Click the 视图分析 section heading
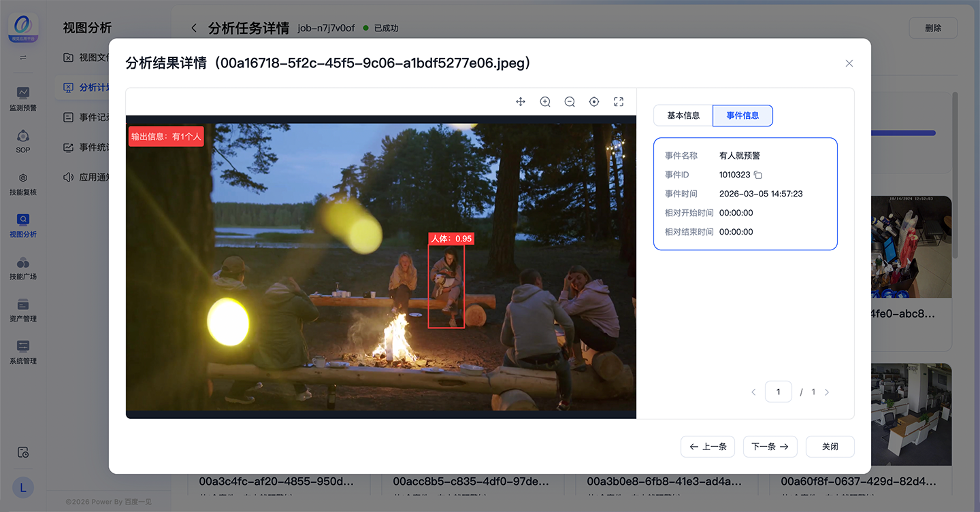980x512 pixels. pyautogui.click(x=87, y=28)
